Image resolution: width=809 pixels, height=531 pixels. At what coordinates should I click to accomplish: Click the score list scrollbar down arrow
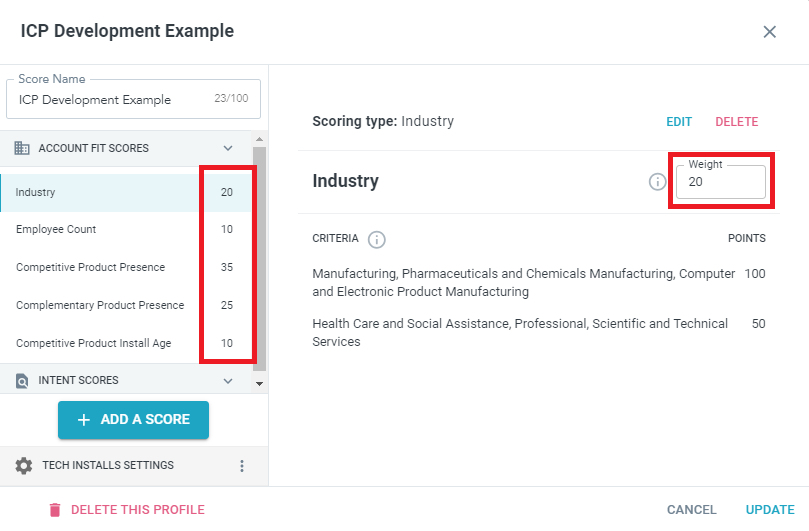point(260,383)
